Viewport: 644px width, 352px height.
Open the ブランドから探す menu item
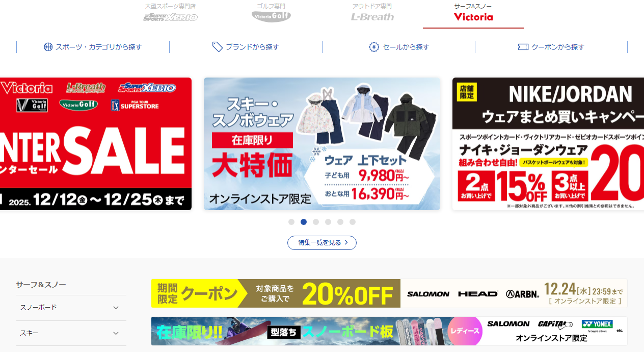(246, 47)
